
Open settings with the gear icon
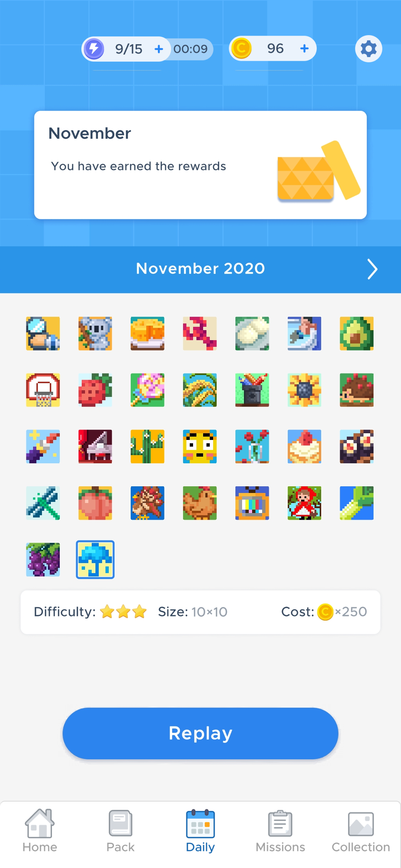[369, 49]
